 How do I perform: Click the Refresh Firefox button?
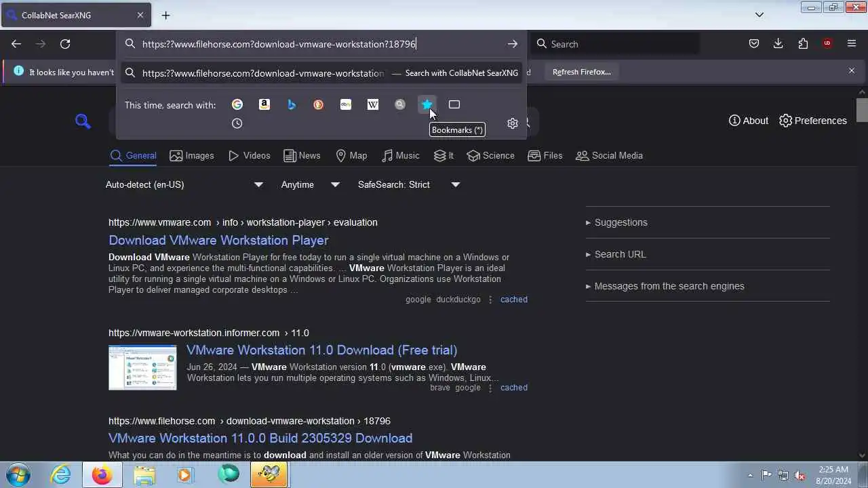[x=581, y=72]
